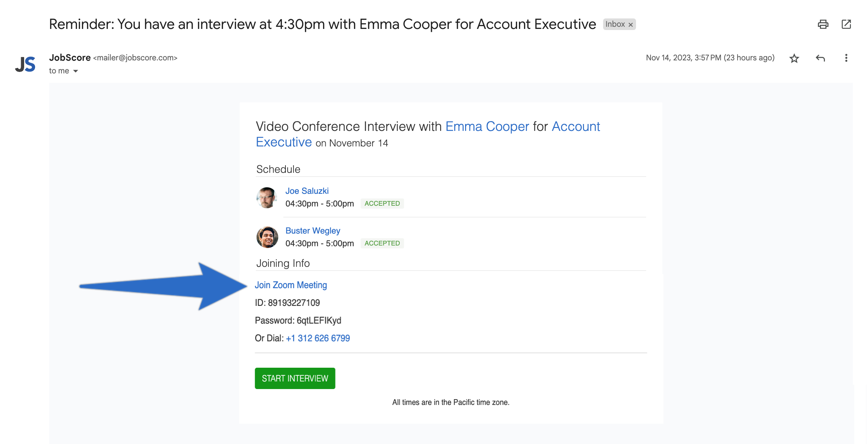Open Buster Wegley's profile link
Image resolution: width=868 pixels, height=444 pixels.
click(313, 231)
